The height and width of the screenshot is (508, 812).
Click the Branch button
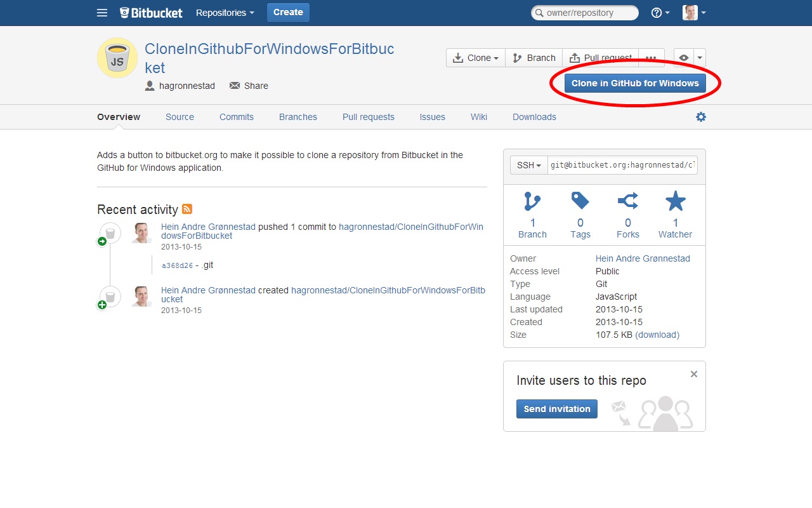(x=534, y=58)
